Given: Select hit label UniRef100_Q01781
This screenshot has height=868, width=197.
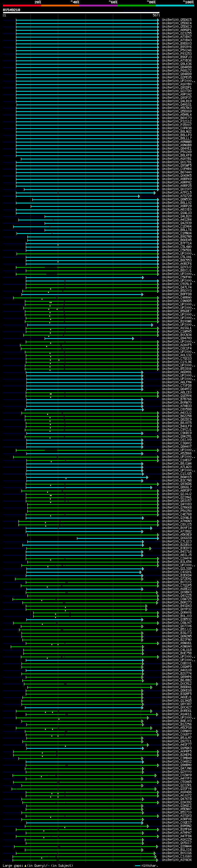Looking at the screenshot, I should pos(177,162).
